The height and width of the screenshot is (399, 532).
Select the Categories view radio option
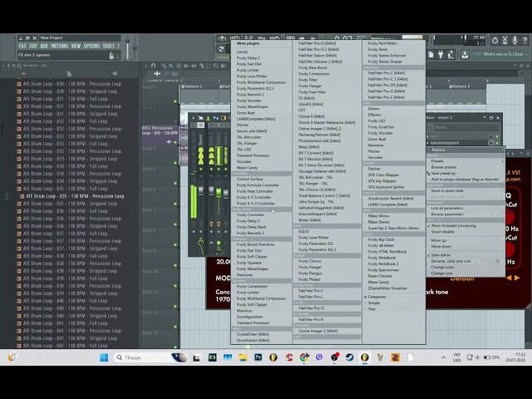coord(377,297)
